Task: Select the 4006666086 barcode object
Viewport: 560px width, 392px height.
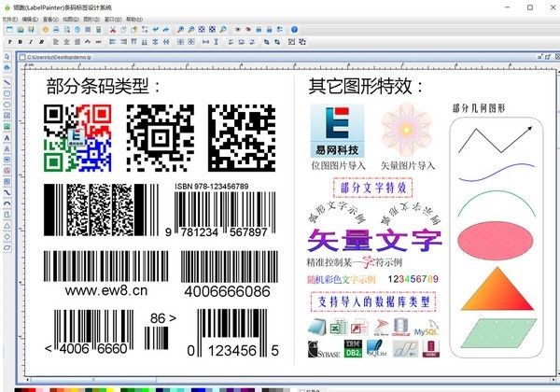Action: point(229,274)
